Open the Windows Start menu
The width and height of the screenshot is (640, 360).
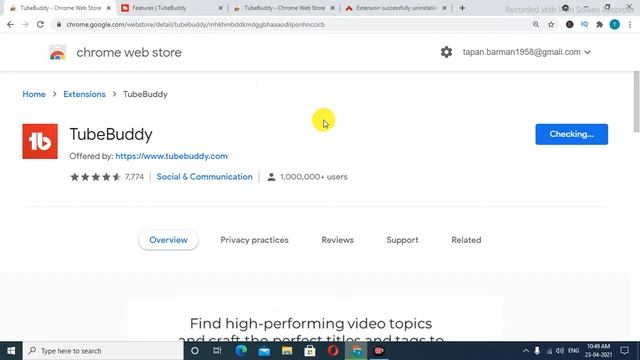tap(11, 351)
